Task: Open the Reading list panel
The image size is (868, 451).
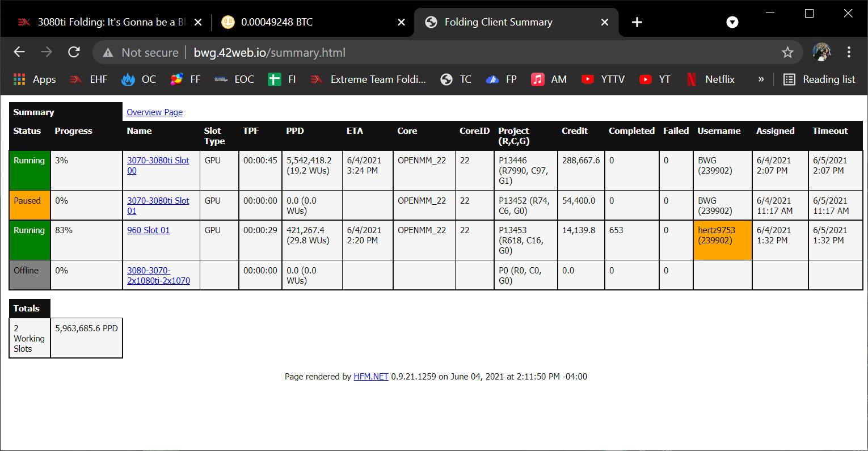Action: click(819, 79)
